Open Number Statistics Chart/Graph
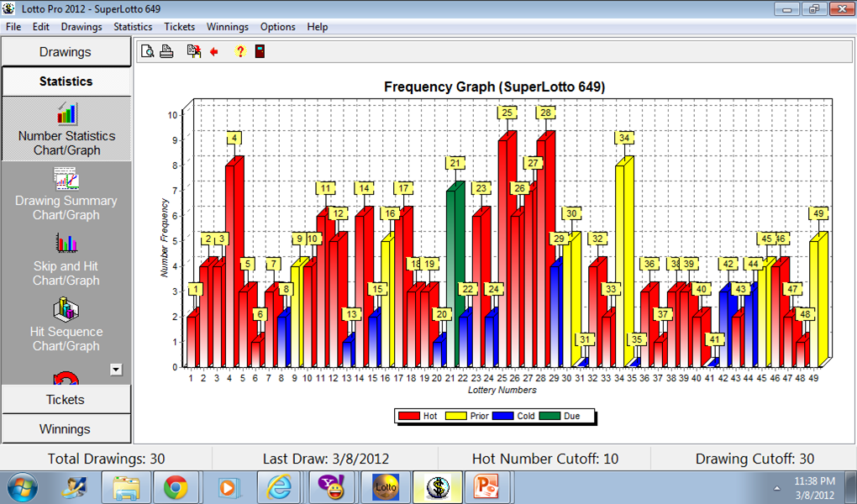 (x=66, y=129)
